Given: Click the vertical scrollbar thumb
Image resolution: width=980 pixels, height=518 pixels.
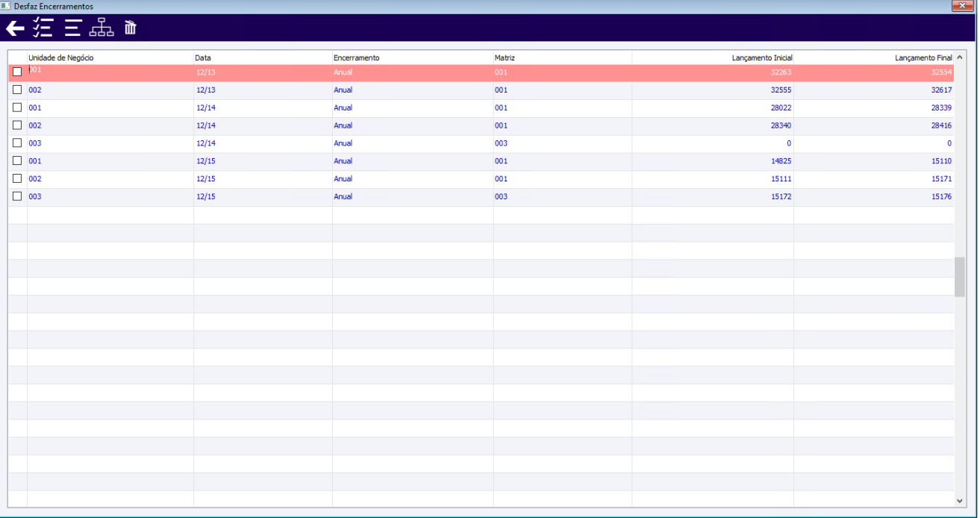Looking at the screenshot, I should 960,277.
